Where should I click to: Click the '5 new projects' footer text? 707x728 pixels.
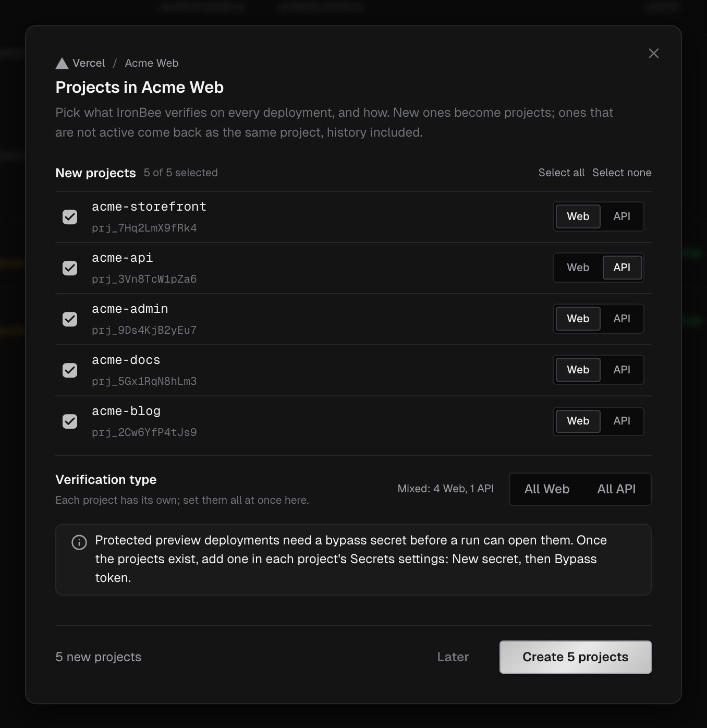tap(99, 657)
